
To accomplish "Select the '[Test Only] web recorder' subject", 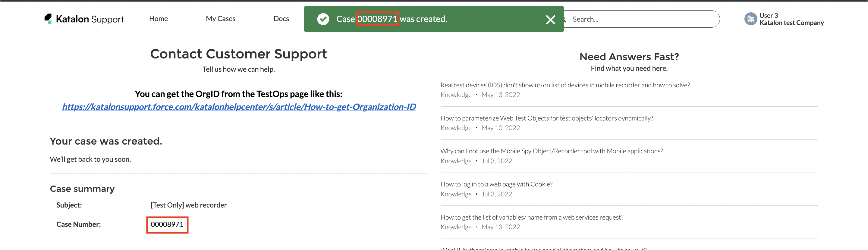I will tap(188, 205).
